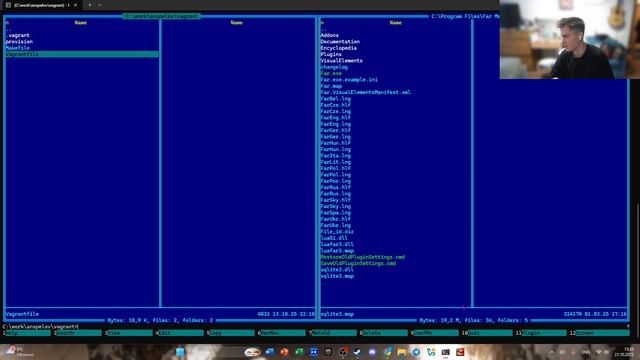Click the 5 Copy function key

(231, 333)
